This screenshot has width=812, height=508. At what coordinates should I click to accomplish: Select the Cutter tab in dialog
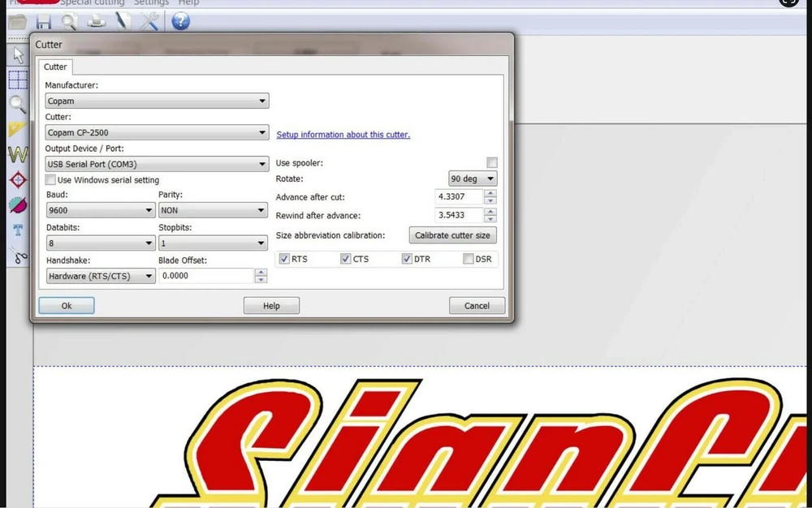point(55,67)
